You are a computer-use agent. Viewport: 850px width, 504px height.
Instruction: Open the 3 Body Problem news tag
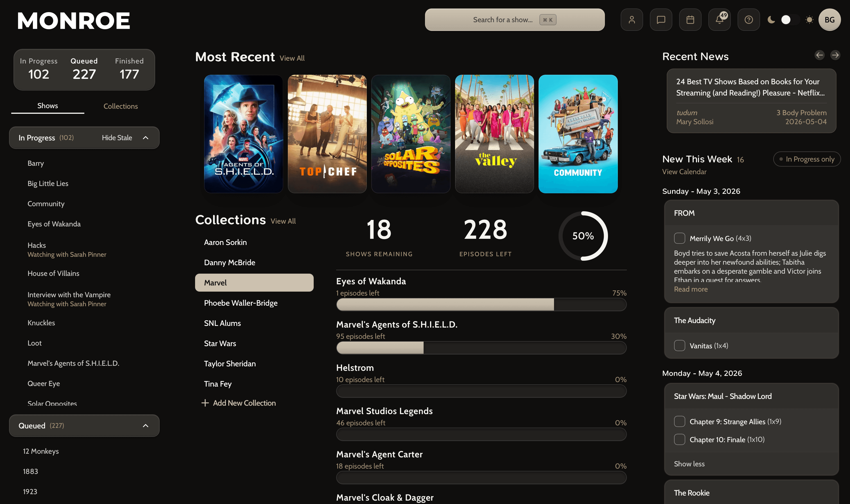801,112
